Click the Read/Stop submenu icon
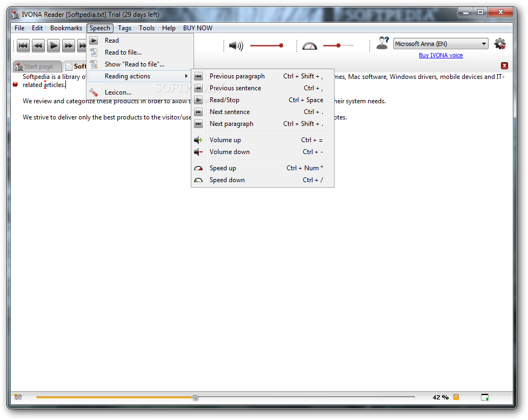Screen dimensions: 528x420 pos(199,100)
